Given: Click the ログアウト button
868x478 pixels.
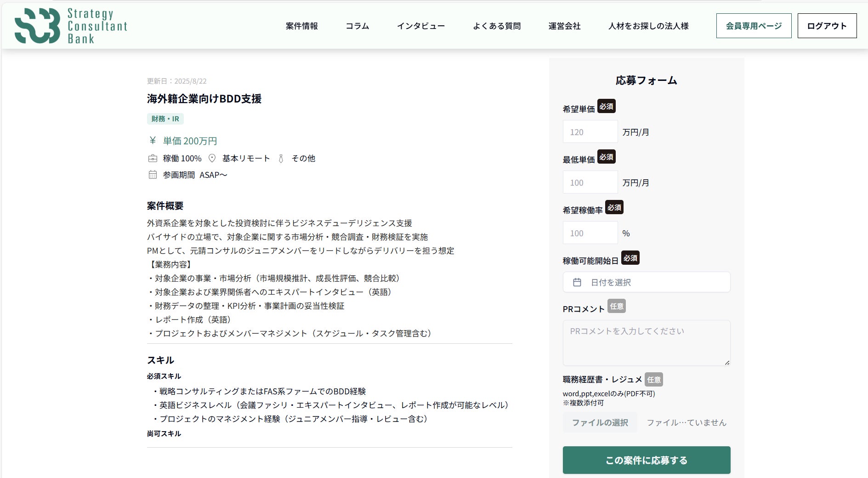Looking at the screenshot, I should (x=827, y=26).
